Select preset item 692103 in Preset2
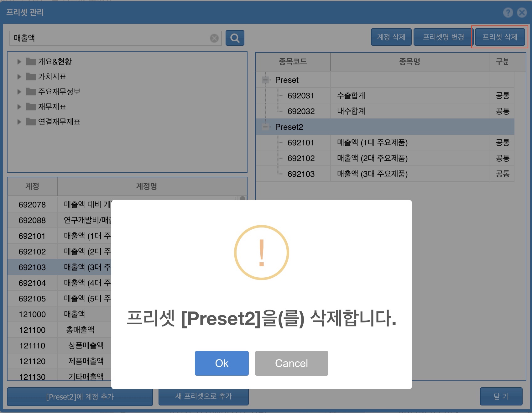532x413 pixels. 385,174
